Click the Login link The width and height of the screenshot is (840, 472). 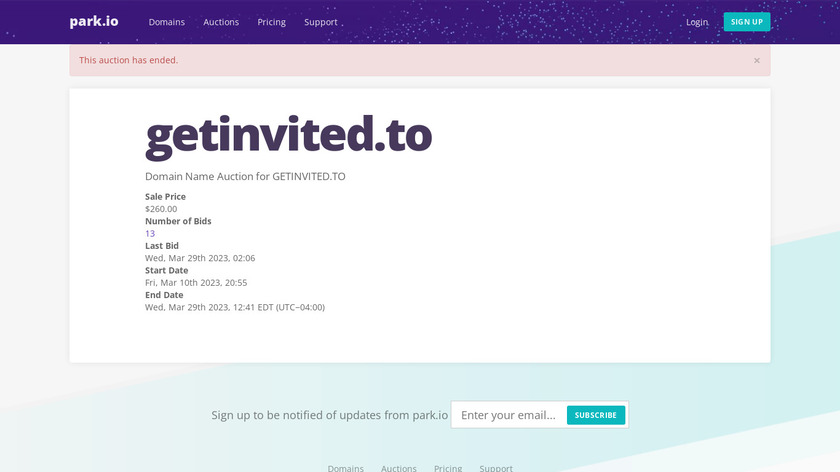click(697, 22)
